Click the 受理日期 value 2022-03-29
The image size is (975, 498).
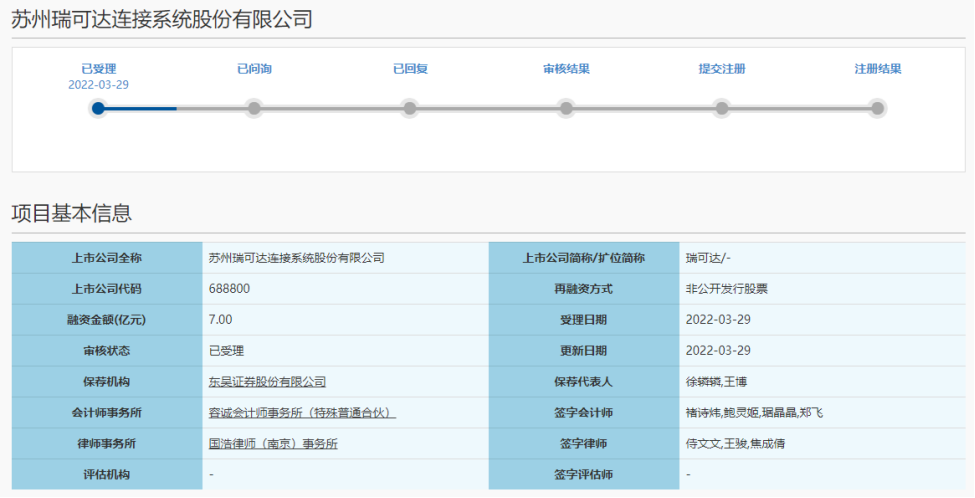tap(718, 320)
